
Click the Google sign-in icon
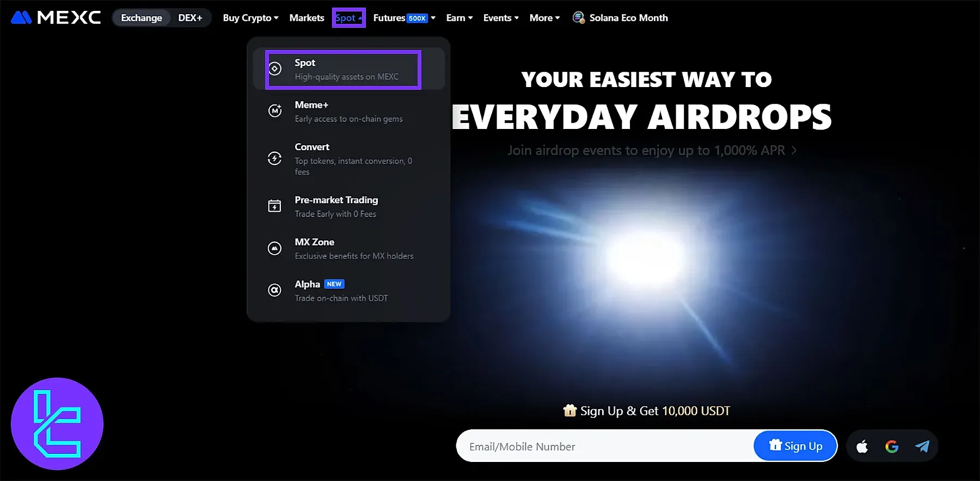click(x=892, y=447)
